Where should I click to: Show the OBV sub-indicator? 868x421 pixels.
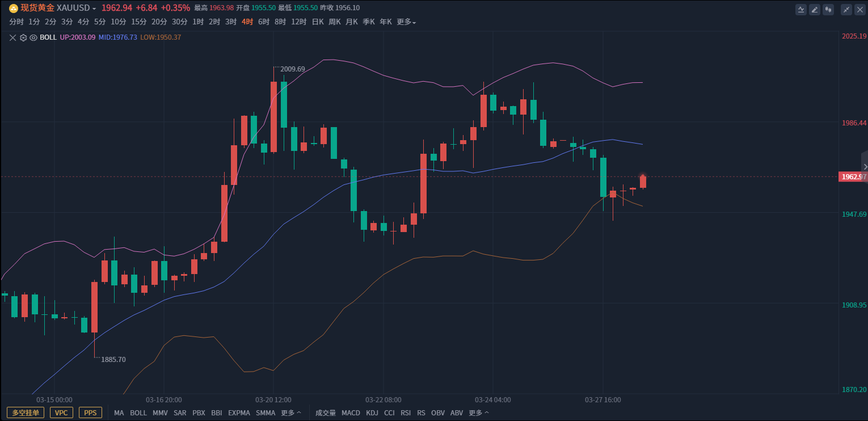coord(438,413)
